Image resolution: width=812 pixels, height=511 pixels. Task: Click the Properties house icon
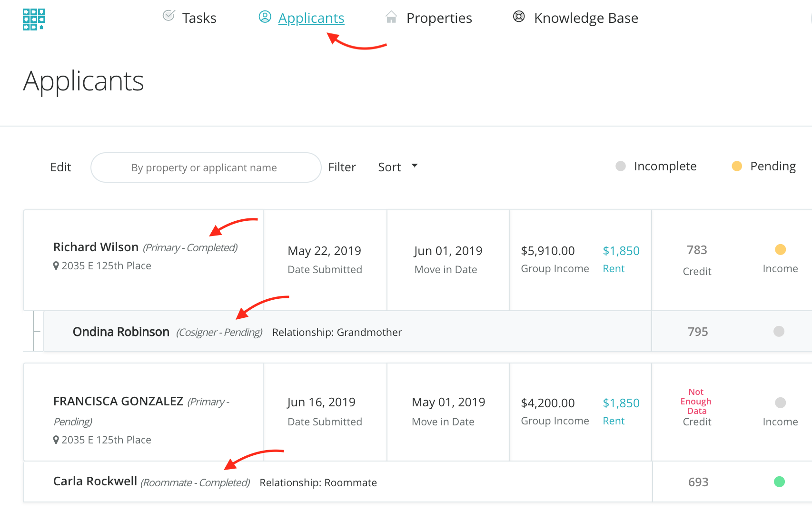391,17
